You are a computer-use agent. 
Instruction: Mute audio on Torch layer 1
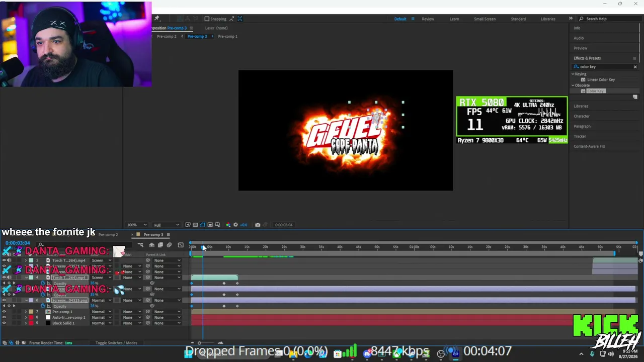[x=9, y=260]
